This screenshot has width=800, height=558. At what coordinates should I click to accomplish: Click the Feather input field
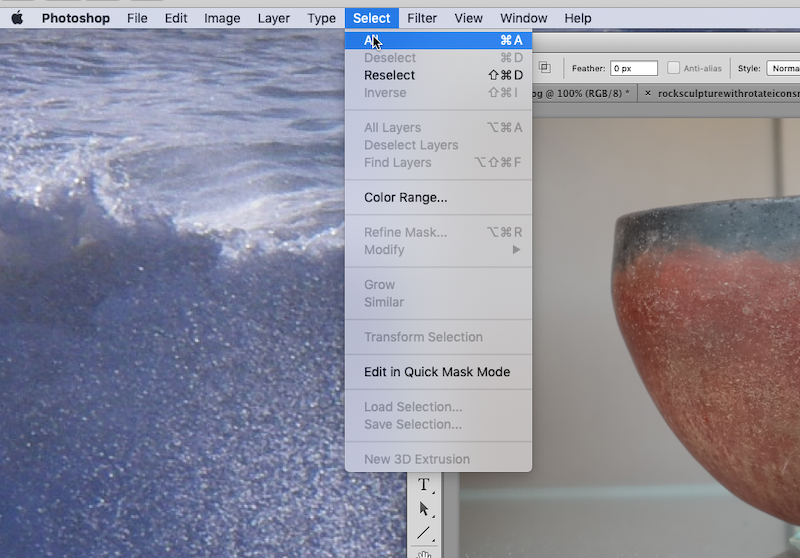[x=634, y=68]
